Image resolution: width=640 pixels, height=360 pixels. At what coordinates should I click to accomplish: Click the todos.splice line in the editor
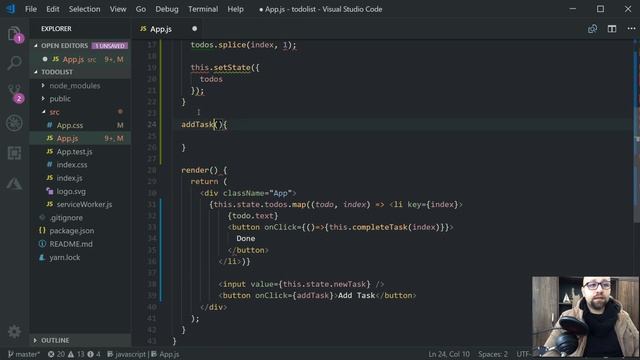(x=243, y=45)
